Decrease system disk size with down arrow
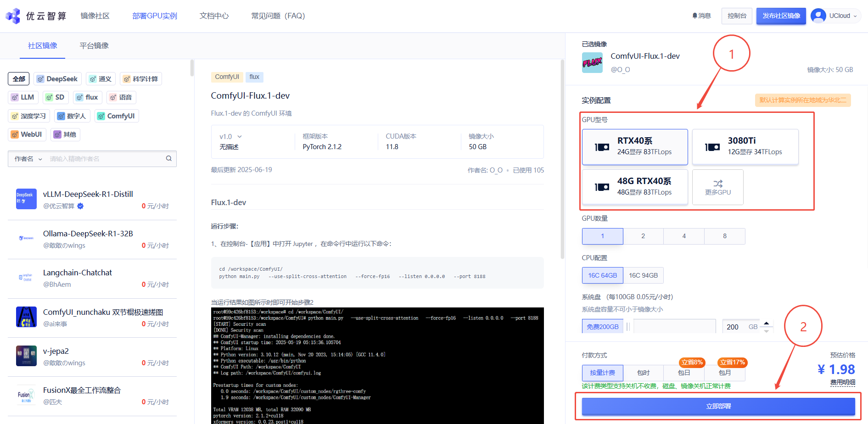This screenshot has height=424, width=868. (x=766, y=330)
